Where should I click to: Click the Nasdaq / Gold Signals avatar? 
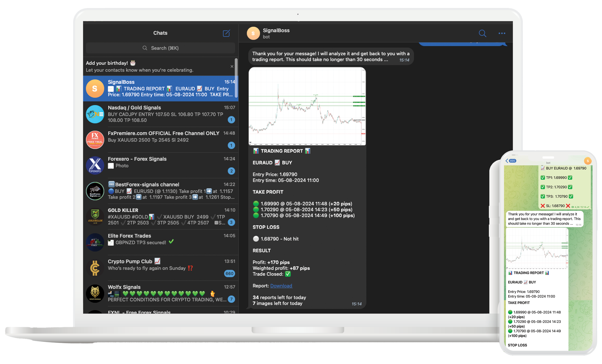point(95,114)
